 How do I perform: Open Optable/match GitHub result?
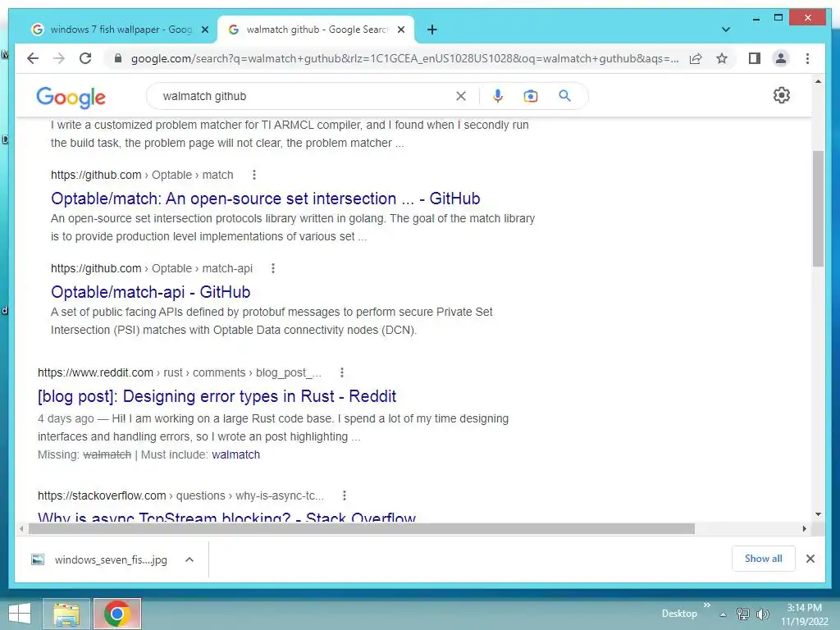265,199
